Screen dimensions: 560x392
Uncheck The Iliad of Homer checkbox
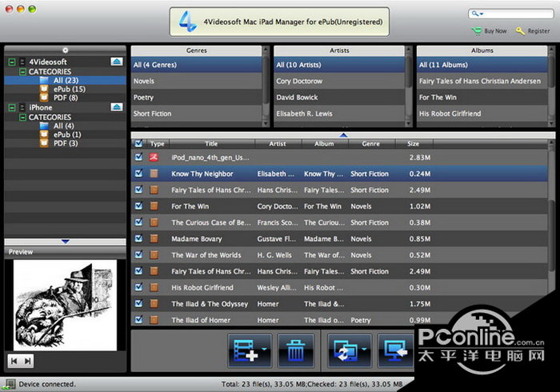pyautogui.click(x=138, y=319)
